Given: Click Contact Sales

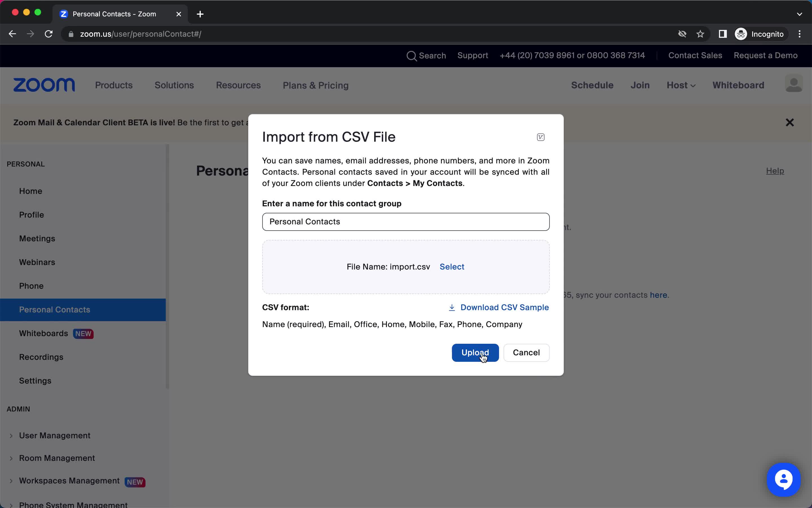Looking at the screenshot, I should pos(695,55).
